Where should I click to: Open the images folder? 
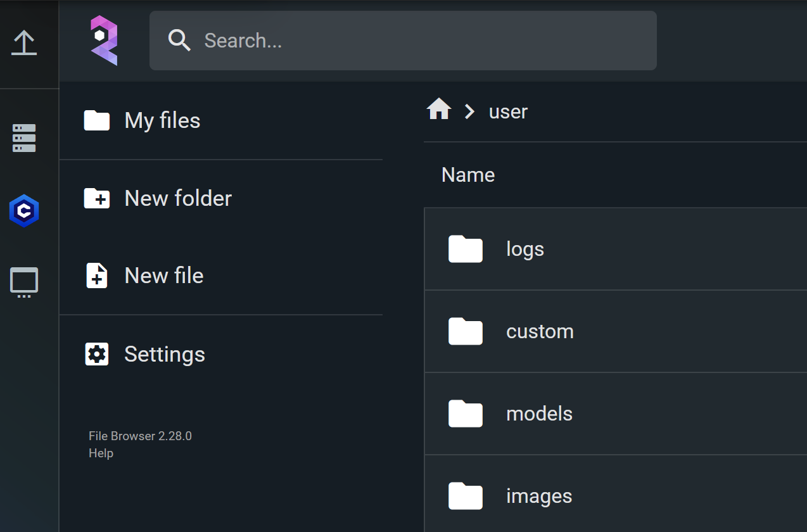click(538, 496)
